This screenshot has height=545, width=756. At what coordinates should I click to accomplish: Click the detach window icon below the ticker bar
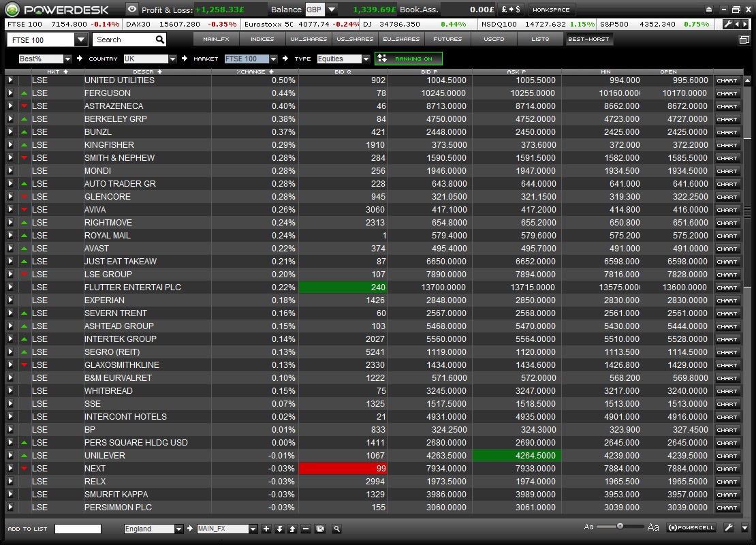(744, 40)
